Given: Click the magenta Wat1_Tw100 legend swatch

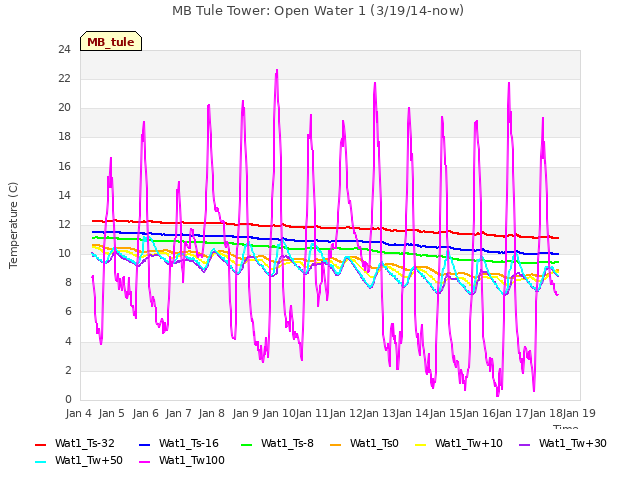Looking at the screenshot, I should [x=144, y=462].
